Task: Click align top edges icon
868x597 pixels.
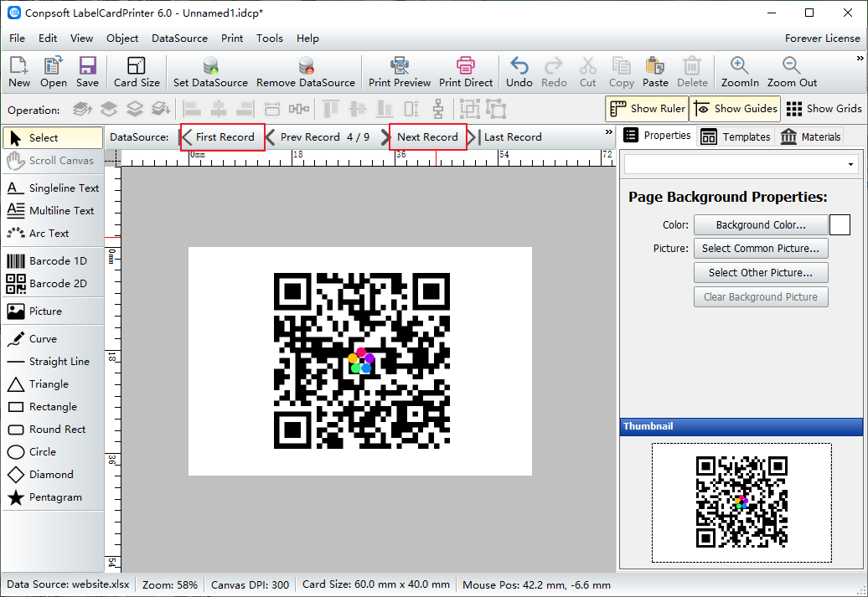Action: 330,109
